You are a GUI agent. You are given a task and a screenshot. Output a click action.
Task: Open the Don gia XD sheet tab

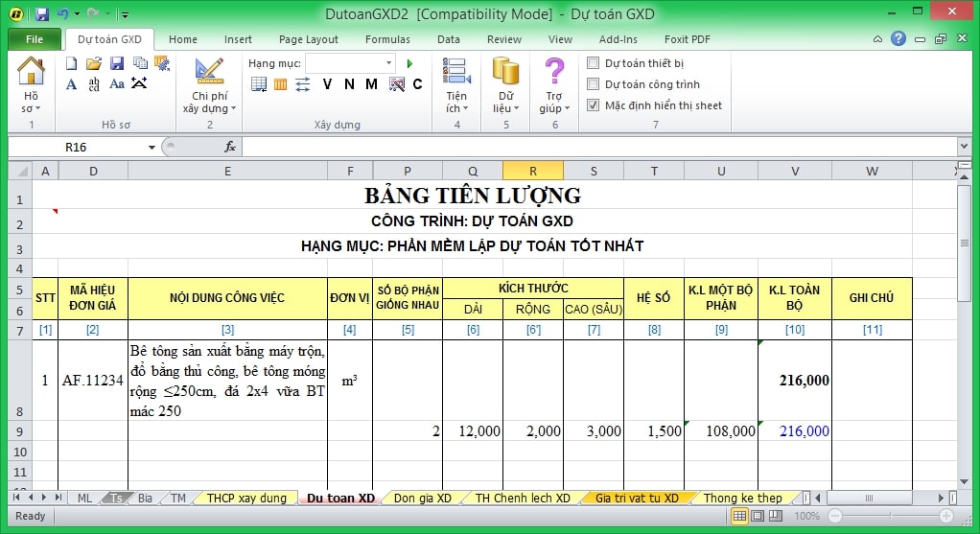click(422, 499)
